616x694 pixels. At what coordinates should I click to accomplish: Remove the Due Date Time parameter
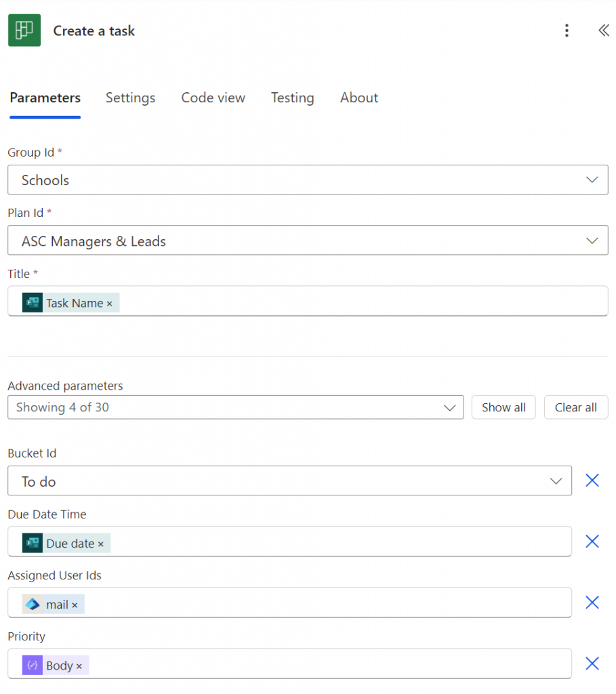pyautogui.click(x=592, y=542)
